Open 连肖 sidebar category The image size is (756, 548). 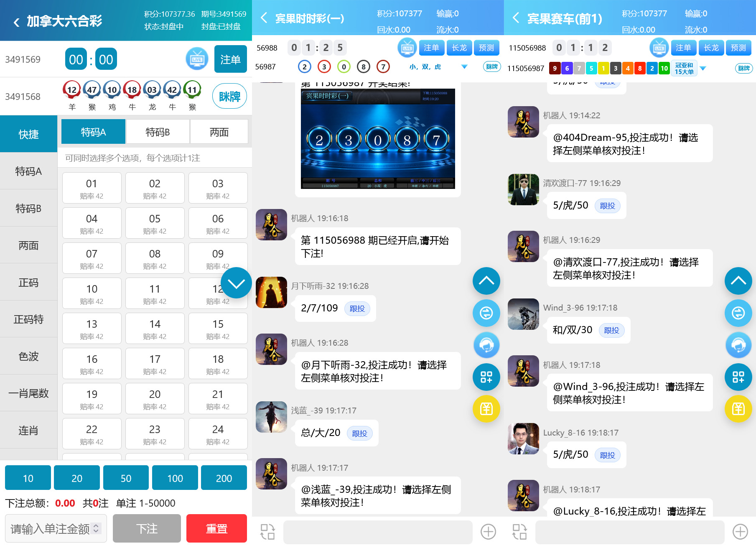point(28,431)
